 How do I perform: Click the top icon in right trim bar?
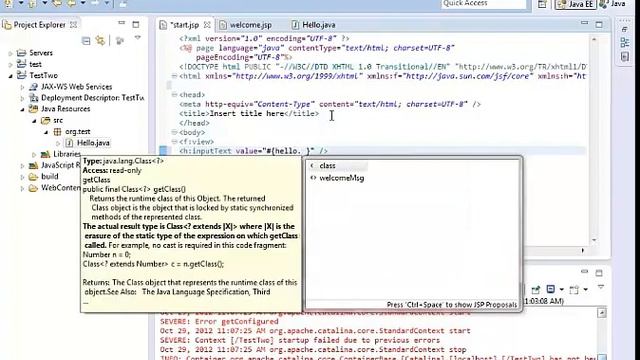624,30
